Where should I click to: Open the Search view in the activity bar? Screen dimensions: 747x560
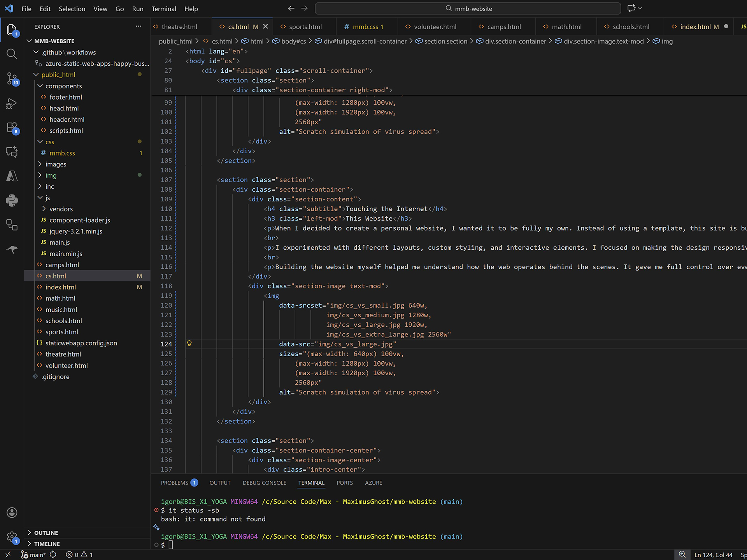pyautogui.click(x=12, y=54)
